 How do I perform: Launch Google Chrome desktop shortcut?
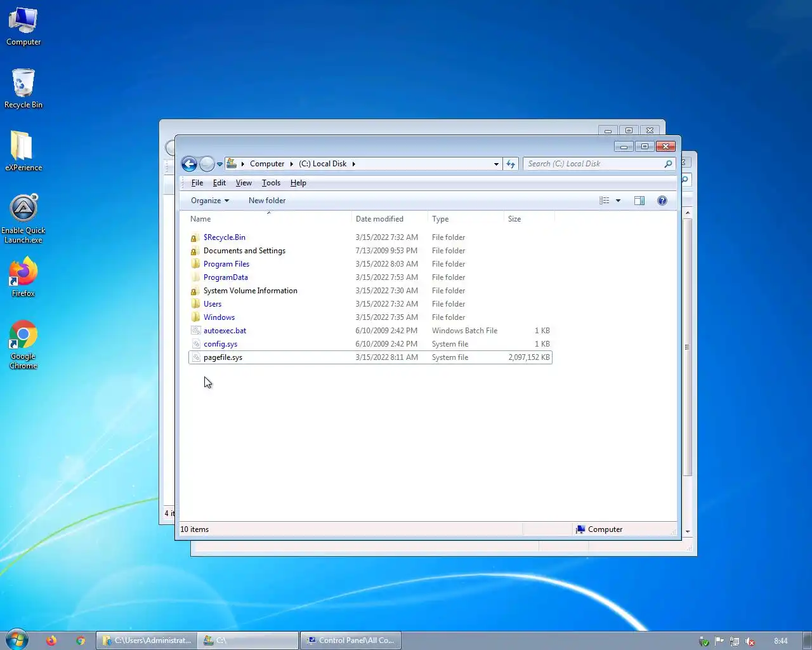[23, 344]
